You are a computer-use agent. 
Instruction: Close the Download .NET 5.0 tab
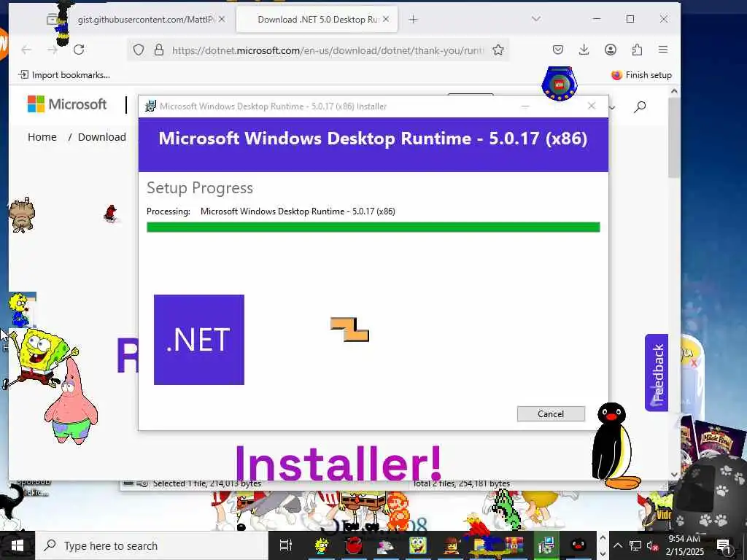386,19
